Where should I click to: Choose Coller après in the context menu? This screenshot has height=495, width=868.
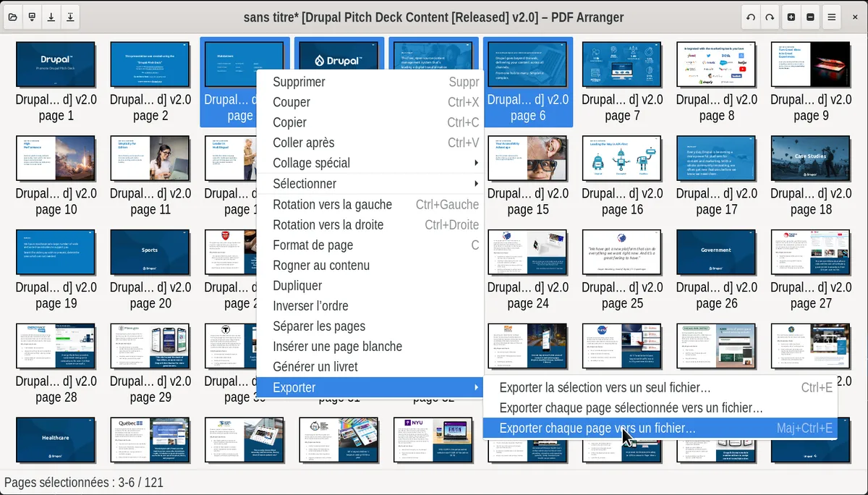point(370,143)
